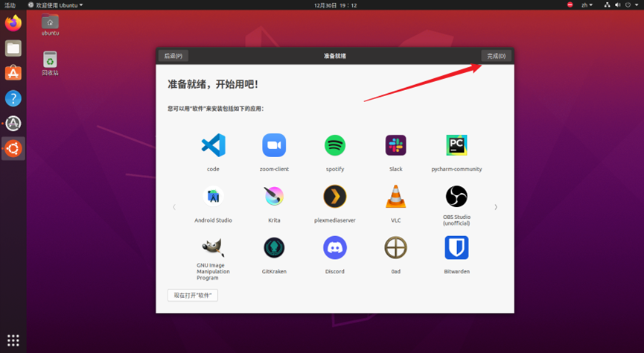
Task: Pick the Android Studio app icon
Action: coord(213,197)
